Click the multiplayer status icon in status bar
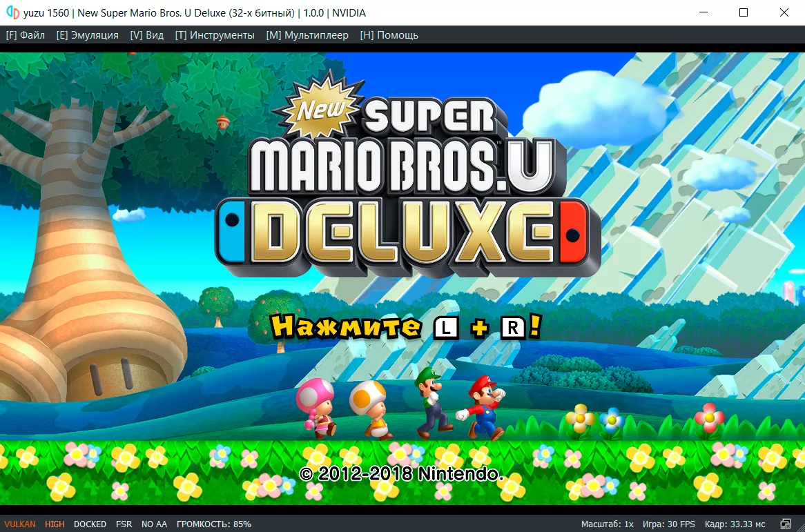This screenshot has height=532, width=805. (786, 524)
